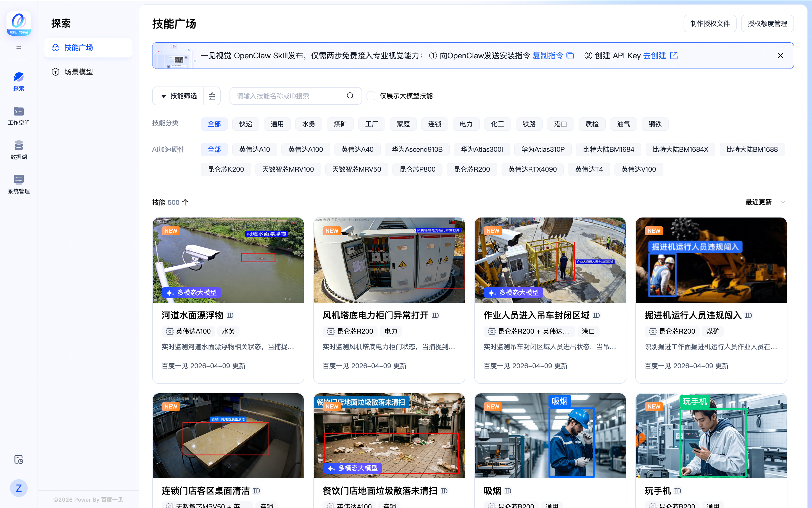Check 仅展示大模型技能 checkbox
Screen dimensions: 812x508
pos(371,96)
